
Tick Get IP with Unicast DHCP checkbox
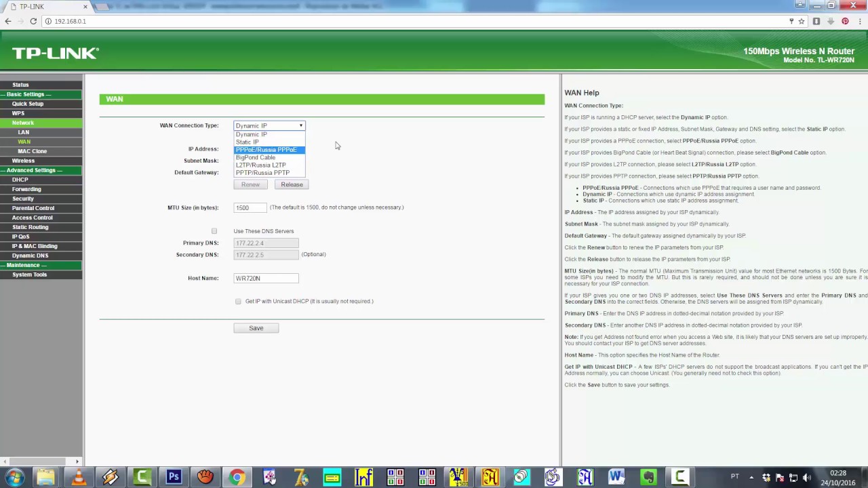238,301
